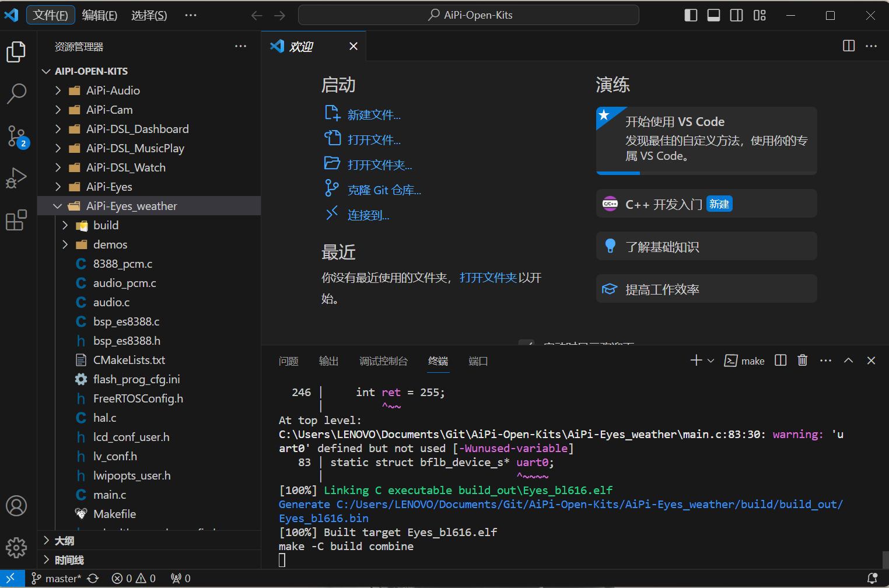Open the Selection menu

pyautogui.click(x=149, y=15)
